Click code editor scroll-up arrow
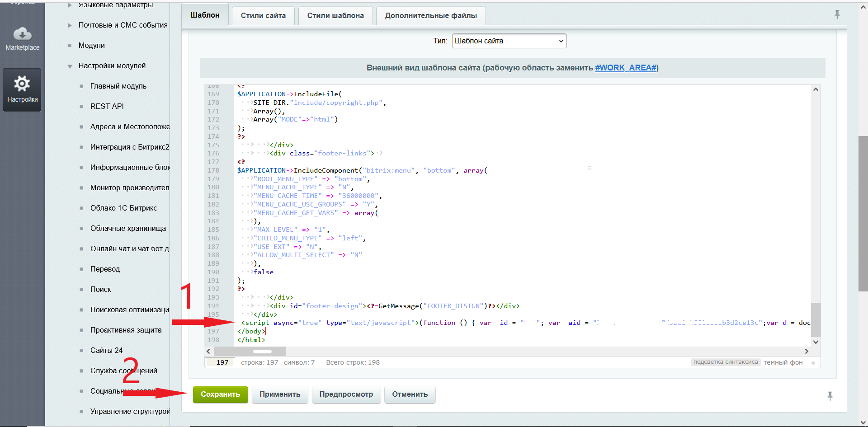This screenshot has height=427, width=868. click(x=816, y=89)
